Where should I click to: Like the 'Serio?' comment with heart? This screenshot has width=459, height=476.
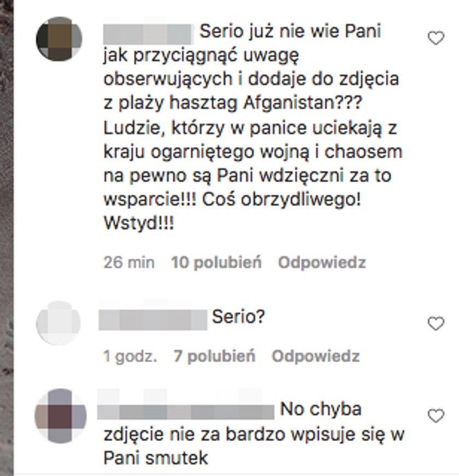click(x=436, y=323)
